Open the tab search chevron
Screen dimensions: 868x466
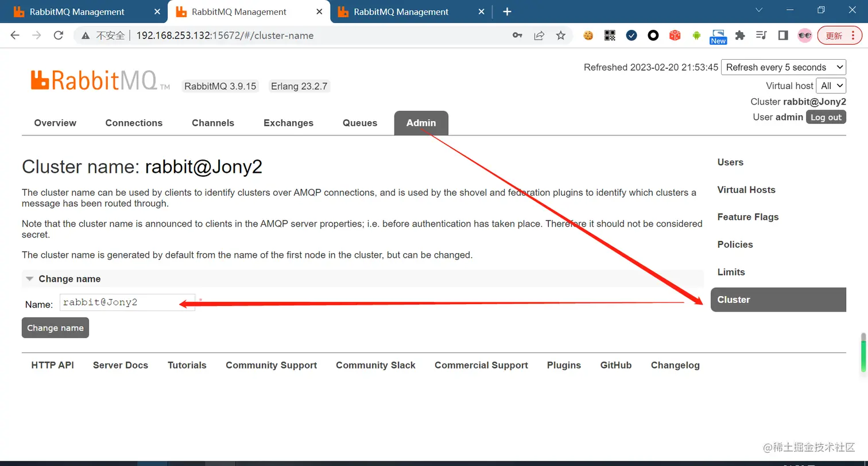click(759, 10)
